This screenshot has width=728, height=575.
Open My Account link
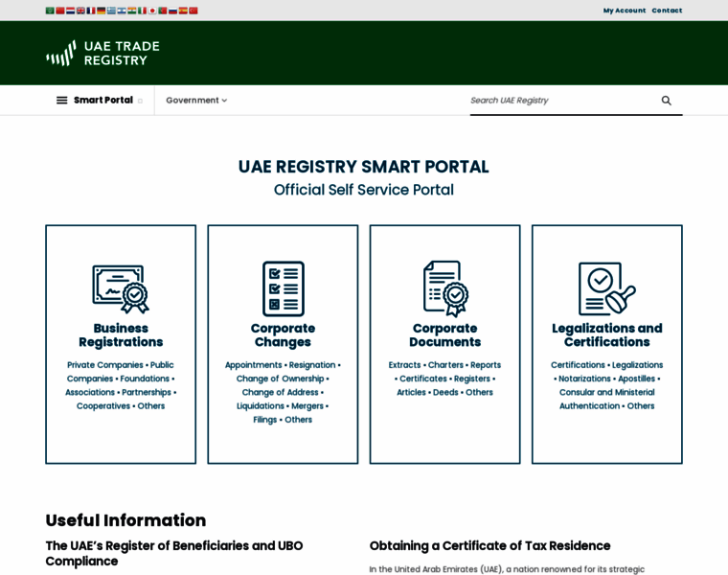coord(625,11)
